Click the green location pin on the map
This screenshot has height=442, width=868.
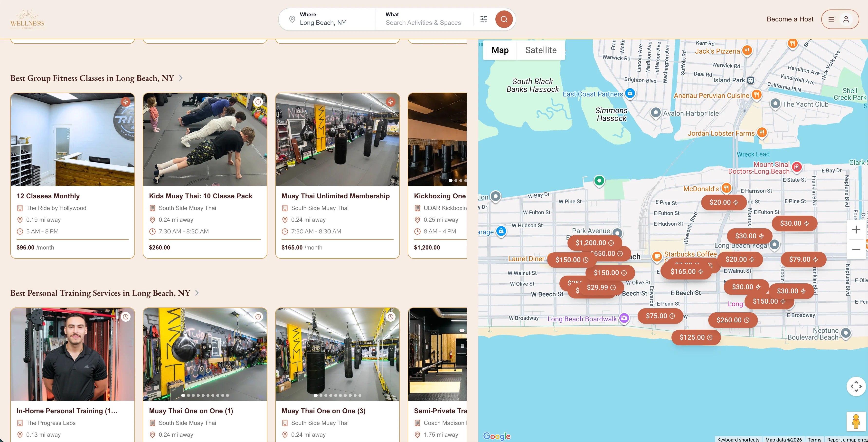coord(599,181)
